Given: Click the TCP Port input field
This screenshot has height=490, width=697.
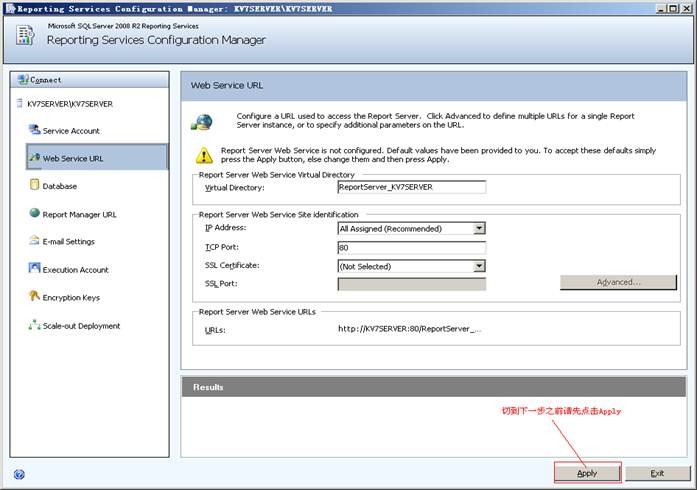Looking at the screenshot, I should (x=412, y=248).
